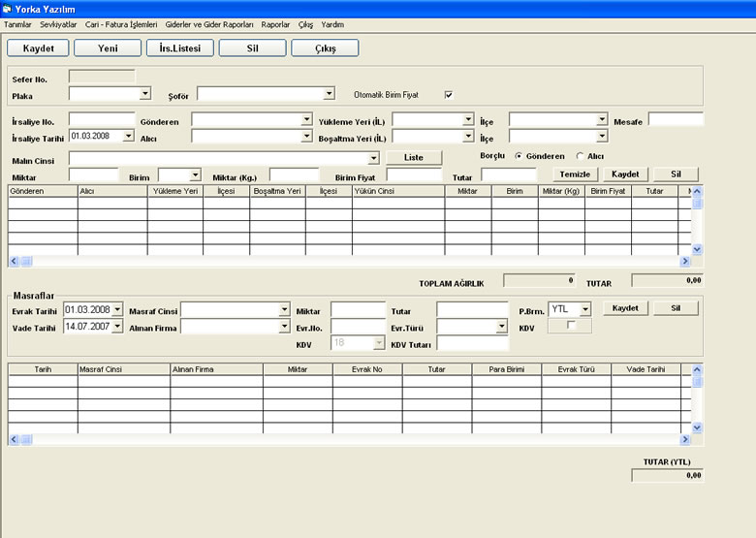The height and width of the screenshot is (538, 756).
Task: Expand the Plaka dropdown
Action: pyautogui.click(x=145, y=93)
